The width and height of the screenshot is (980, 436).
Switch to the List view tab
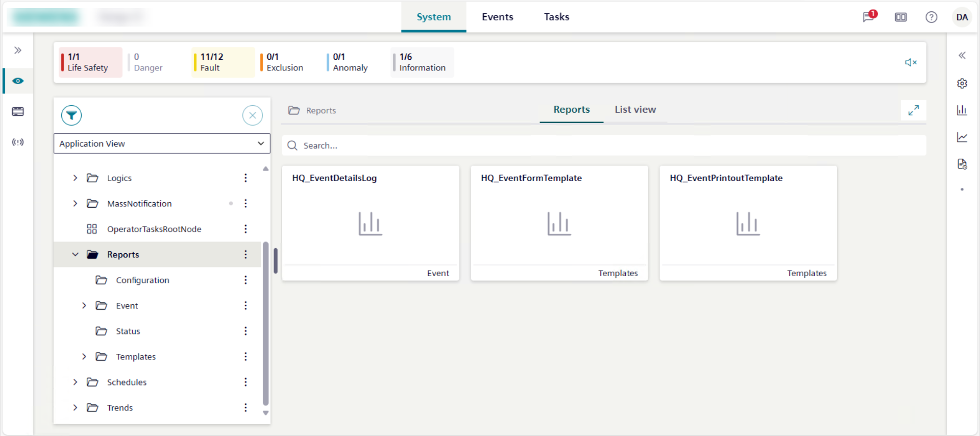[635, 110]
